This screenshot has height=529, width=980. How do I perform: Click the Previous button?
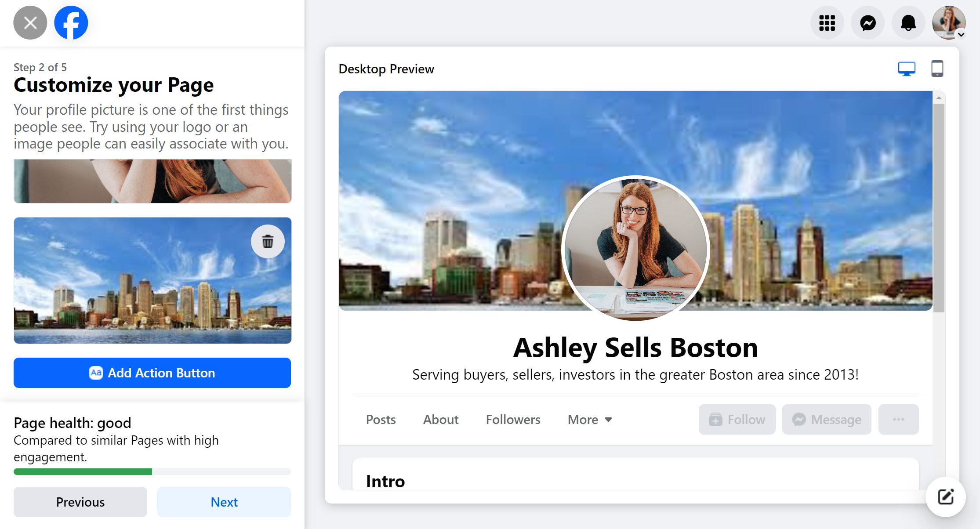pyautogui.click(x=80, y=502)
